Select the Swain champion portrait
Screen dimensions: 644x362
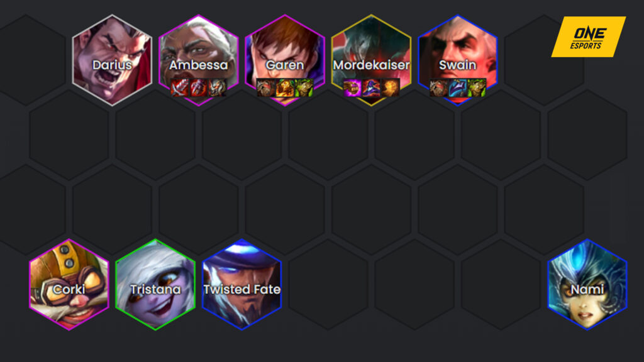[x=458, y=60]
